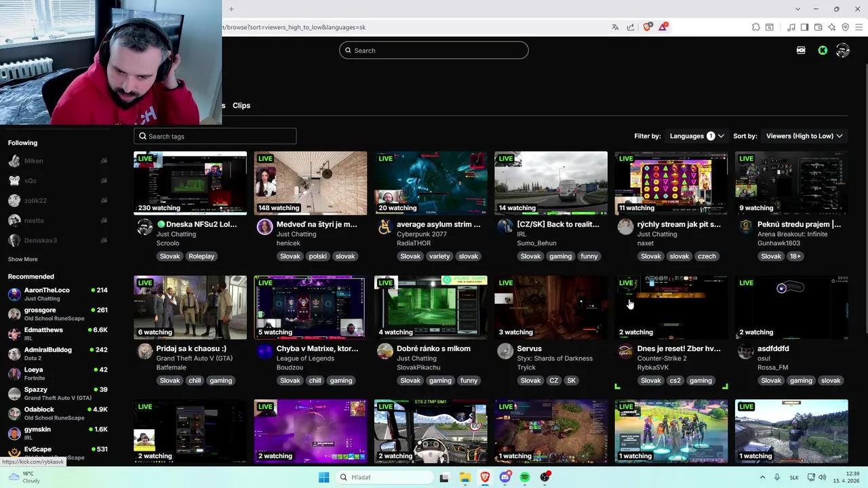Click the Brave Shields lion icon
Image resolution: width=868 pixels, height=488 pixels.
[x=647, y=27]
